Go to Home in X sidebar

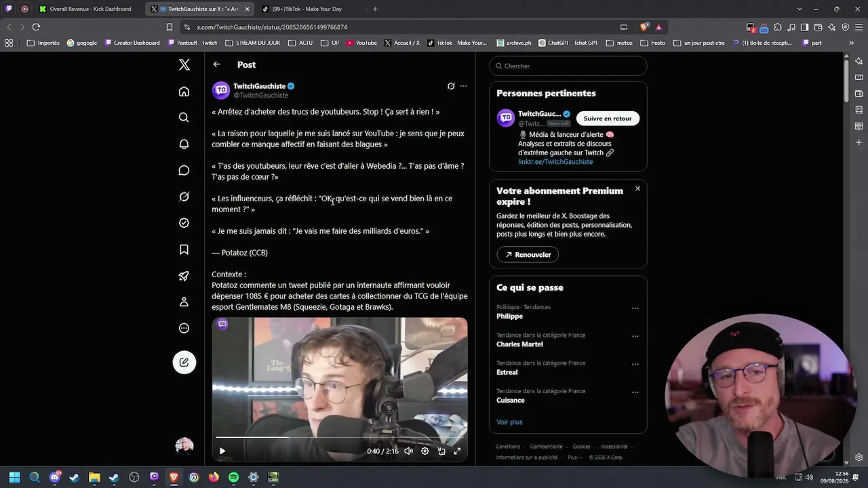(x=184, y=91)
